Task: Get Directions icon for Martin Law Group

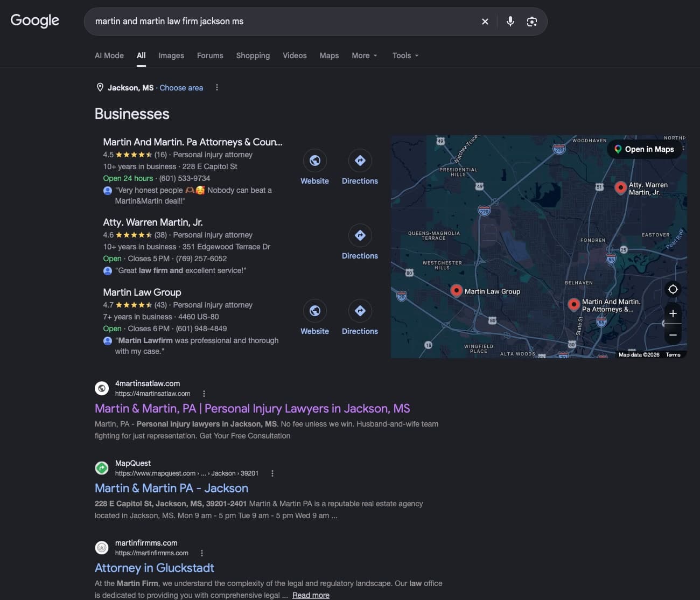Action: [360, 311]
